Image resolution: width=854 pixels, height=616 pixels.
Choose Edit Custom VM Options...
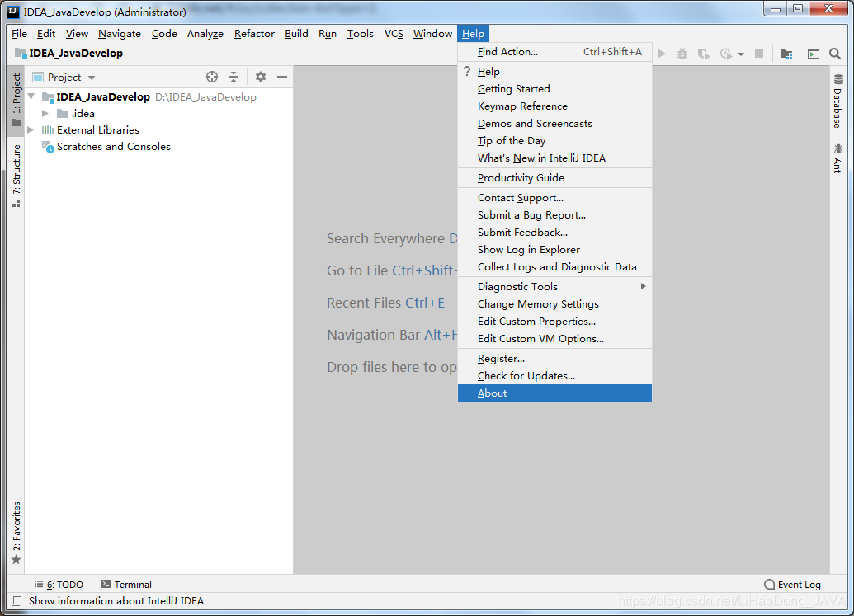554,338
